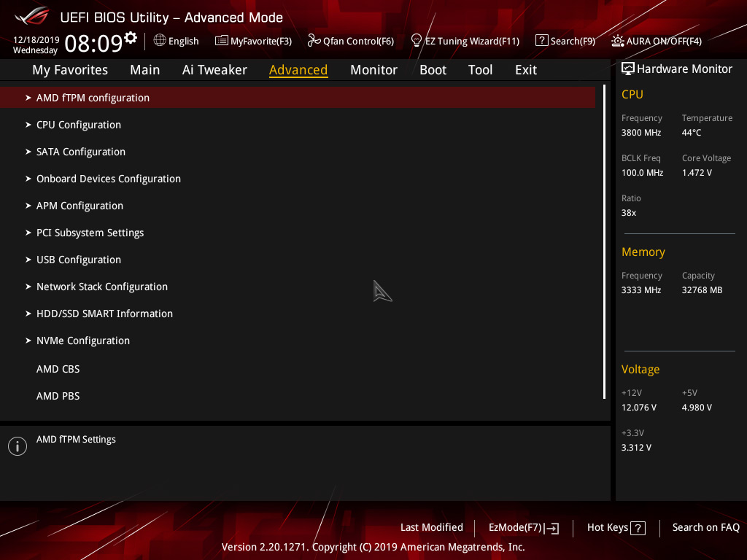Switch to EzMode using the F7 button
The width and height of the screenshot is (747, 560).
tap(523, 527)
